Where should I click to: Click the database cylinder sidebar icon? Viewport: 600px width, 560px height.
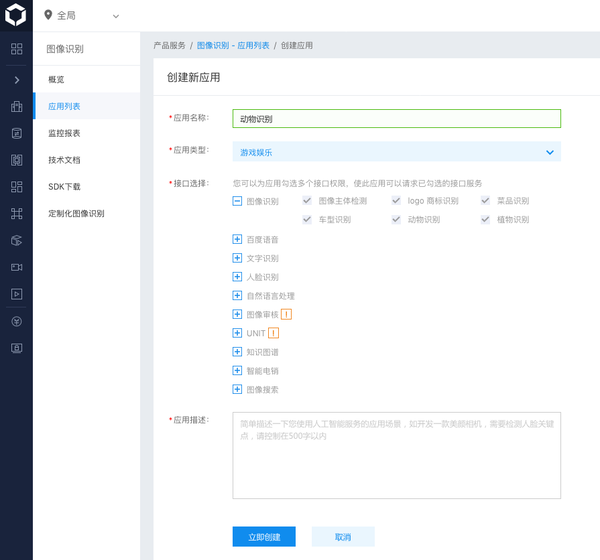click(x=16, y=133)
